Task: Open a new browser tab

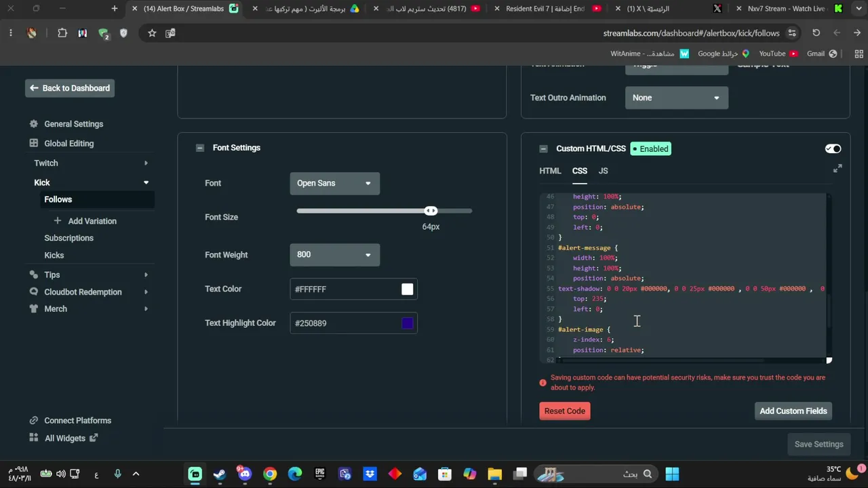Action: tap(115, 9)
